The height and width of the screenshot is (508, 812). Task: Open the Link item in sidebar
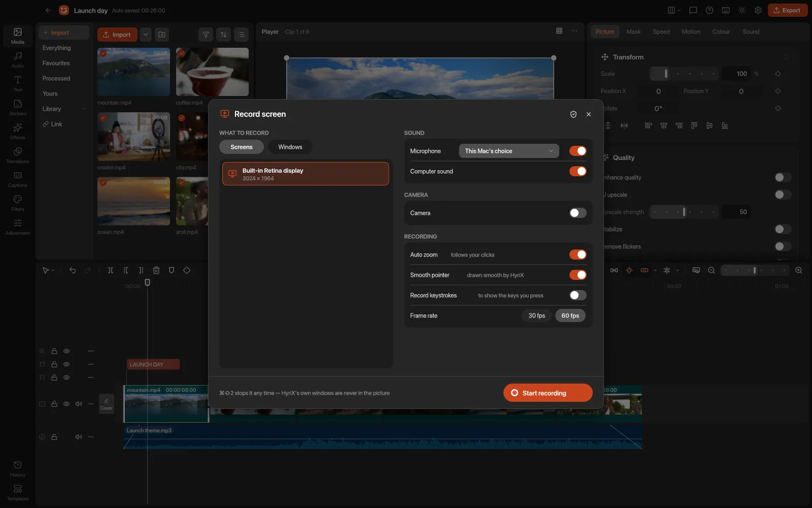[x=64, y=124]
